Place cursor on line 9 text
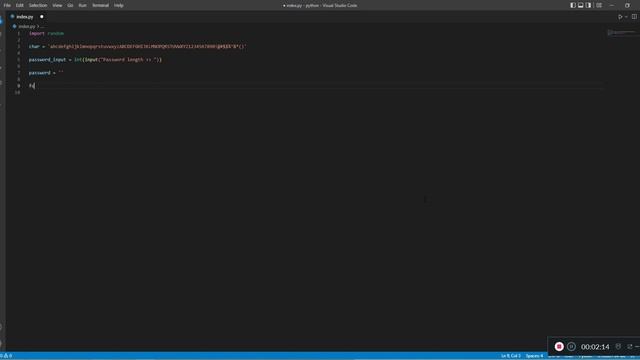This screenshot has width=640, height=360. tap(31, 86)
